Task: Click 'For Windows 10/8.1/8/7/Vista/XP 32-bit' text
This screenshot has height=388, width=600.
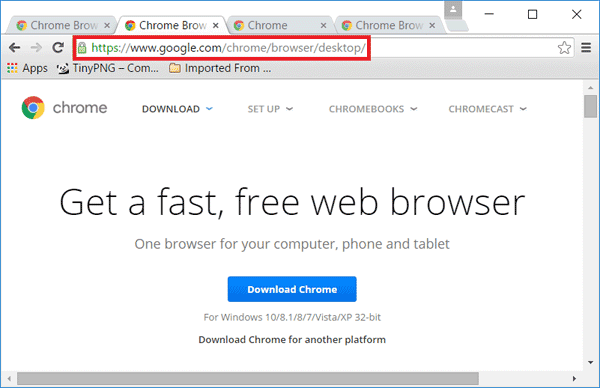Action: [x=292, y=317]
